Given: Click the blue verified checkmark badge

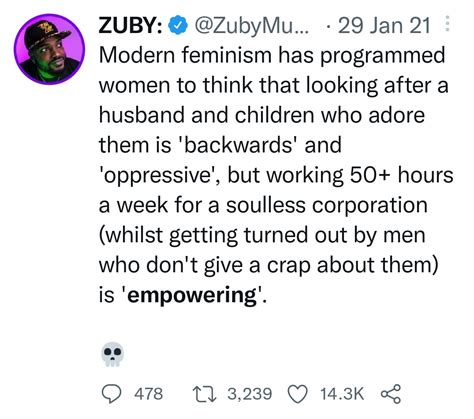Looking at the screenshot, I should click(179, 26).
